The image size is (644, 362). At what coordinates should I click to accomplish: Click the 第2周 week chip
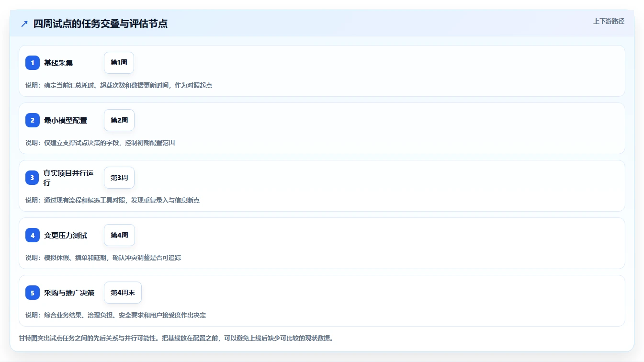pyautogui.click(x=119, y=120)
